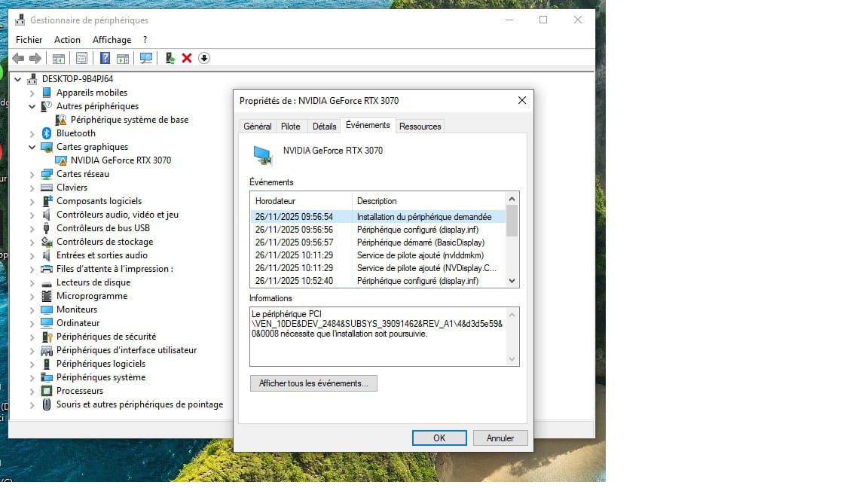Viewport: 868px width, 488px height.
Task: Click the Cartes réseau network icon
Action: [x=47, y=174]
